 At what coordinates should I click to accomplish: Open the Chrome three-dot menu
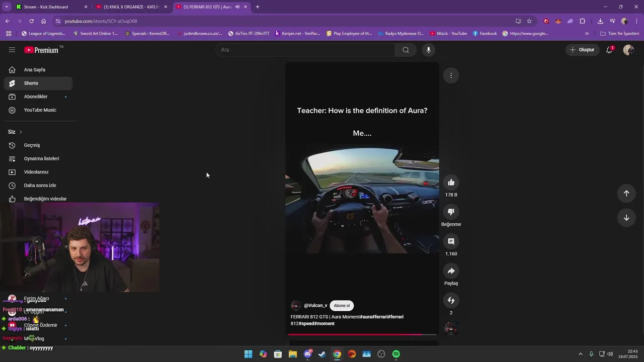click(636, 21)
